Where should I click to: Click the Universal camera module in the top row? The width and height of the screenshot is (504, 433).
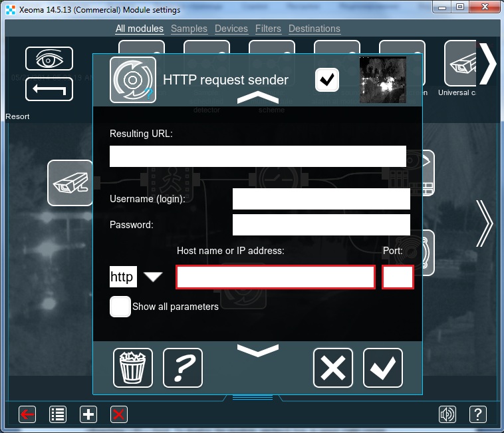pyautogui.click(x=459, y=63)
